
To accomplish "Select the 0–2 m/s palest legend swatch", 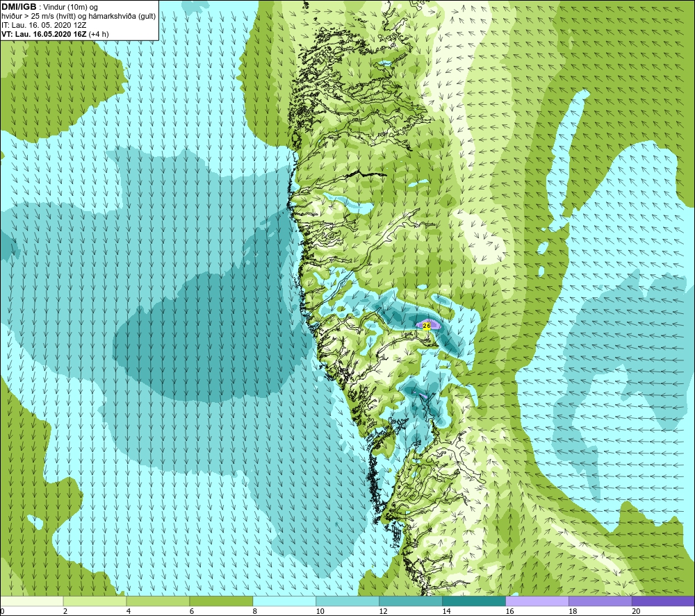I will click(x=32, y=601).
